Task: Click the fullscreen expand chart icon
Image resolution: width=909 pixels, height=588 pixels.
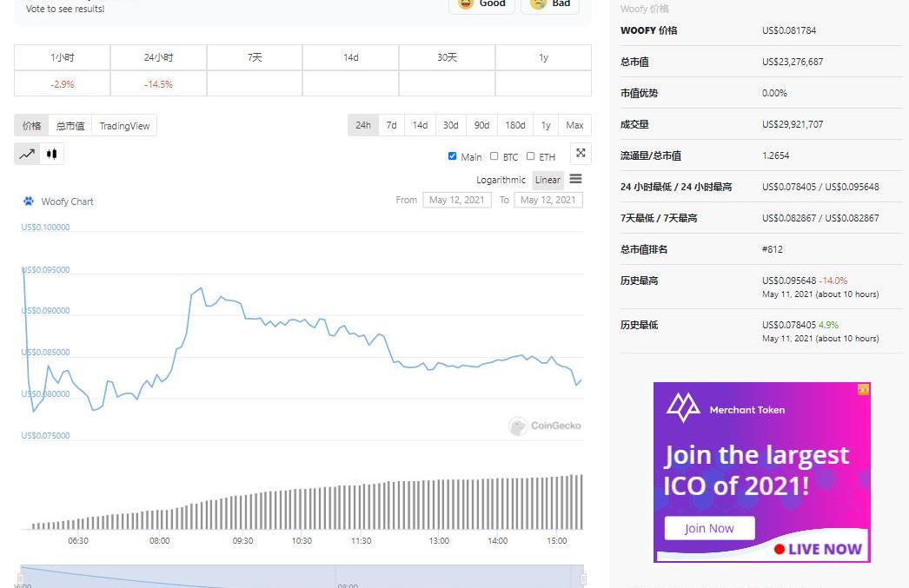Action: click(581, 153)
